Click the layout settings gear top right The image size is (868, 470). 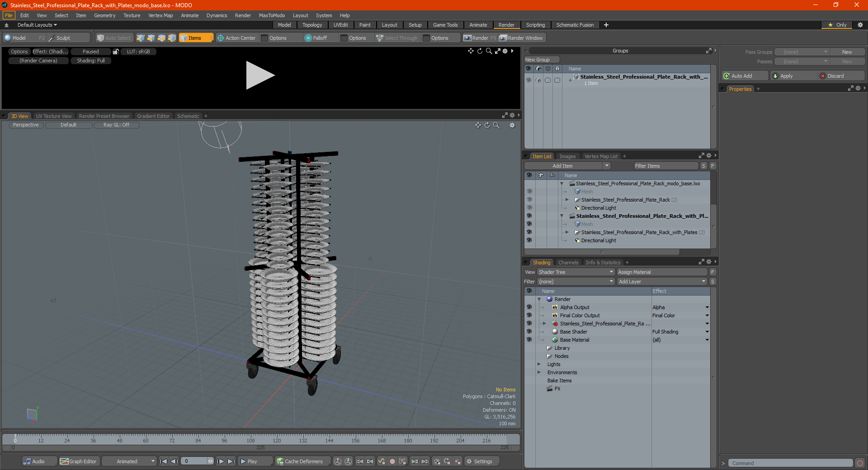(x=860, y=25)
